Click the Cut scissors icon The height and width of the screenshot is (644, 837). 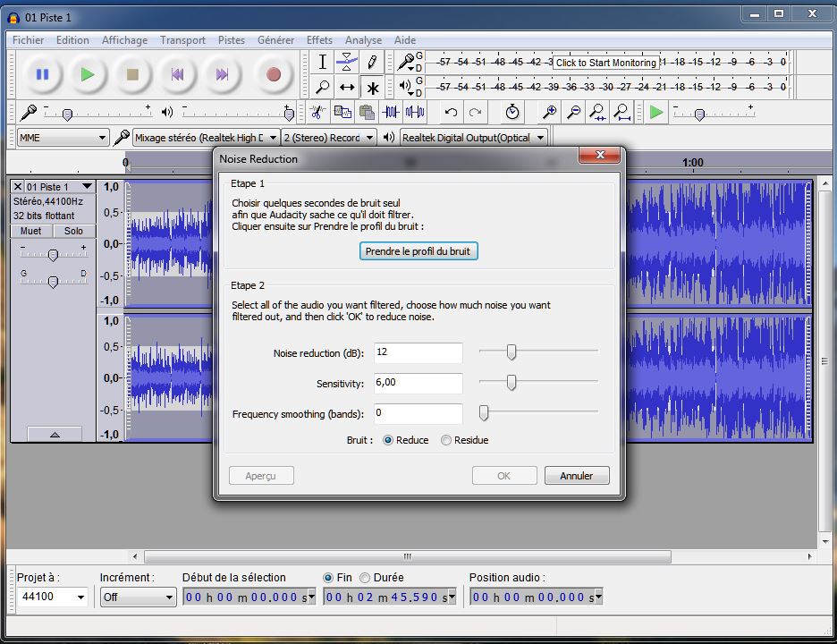(317, 112)
